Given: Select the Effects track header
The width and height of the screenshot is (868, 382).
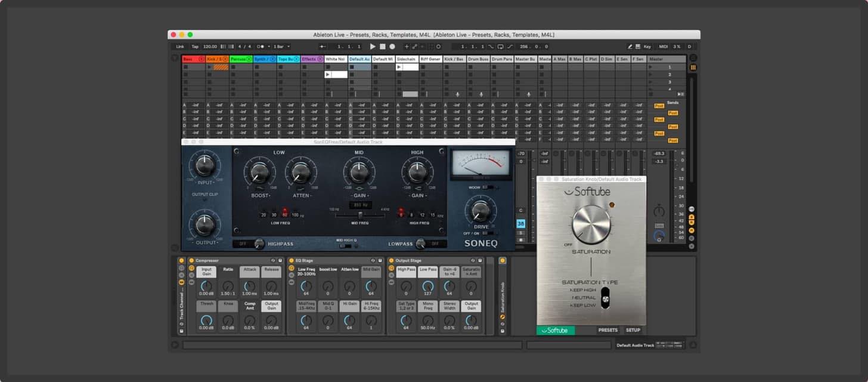Looking at the screenshot, I should [x=312, y=59].
